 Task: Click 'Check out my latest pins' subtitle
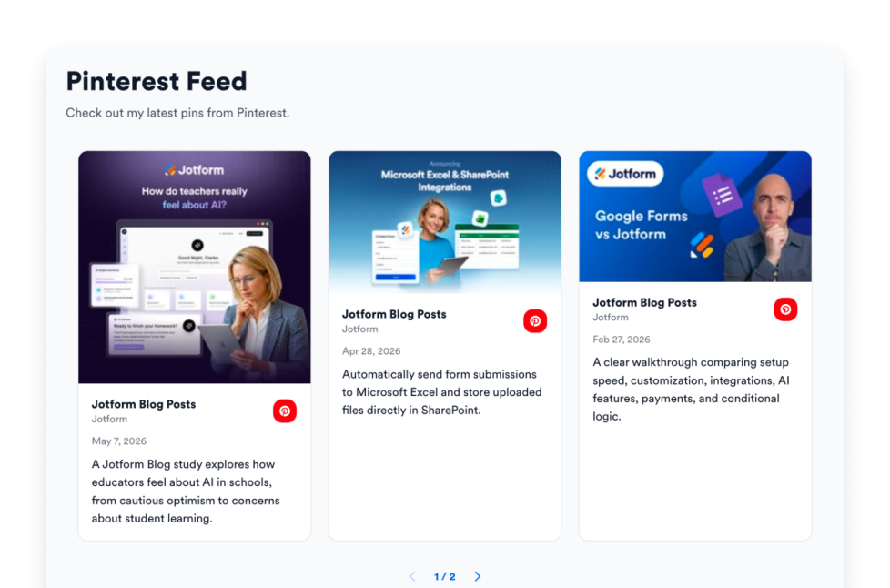point(177,113)
